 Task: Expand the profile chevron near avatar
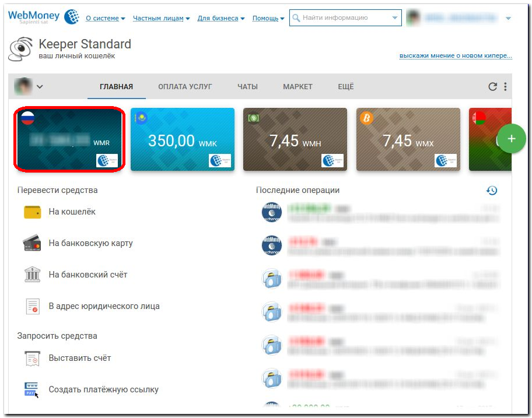(40, 87)
